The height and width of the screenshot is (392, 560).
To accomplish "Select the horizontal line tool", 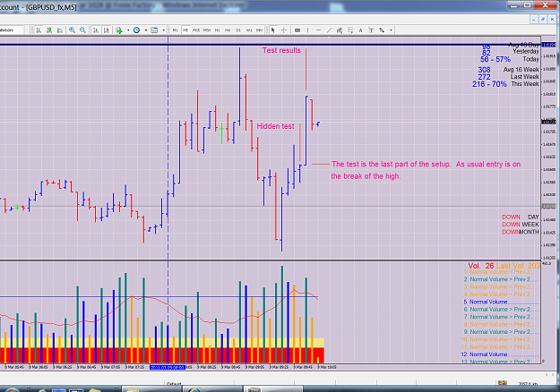I will [319, 30].
